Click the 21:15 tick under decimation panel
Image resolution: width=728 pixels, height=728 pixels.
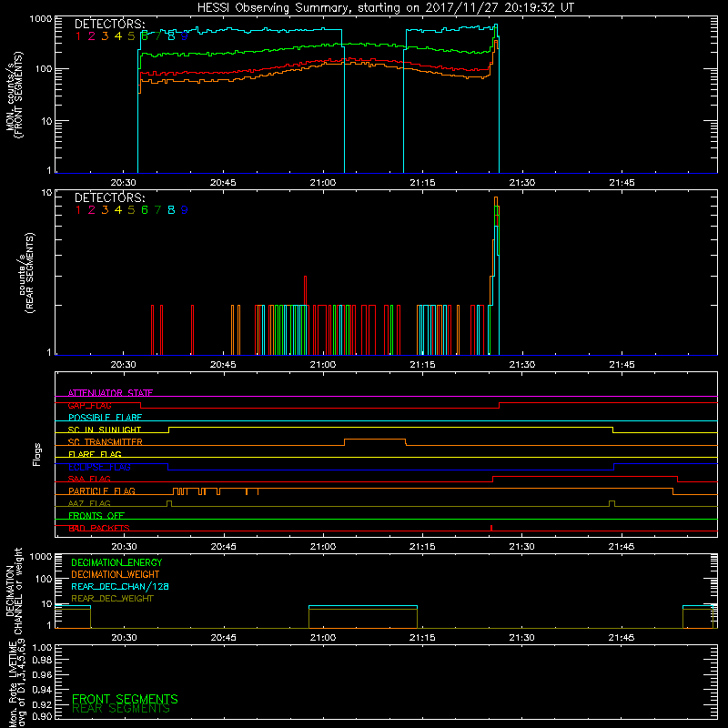point(422,638)
